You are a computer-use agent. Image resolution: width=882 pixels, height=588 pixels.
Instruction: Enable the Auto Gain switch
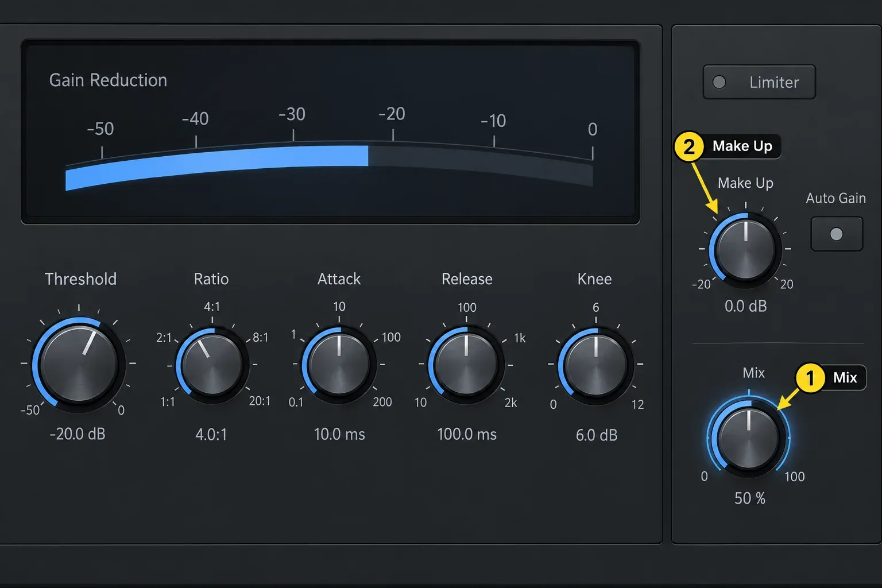837,234
